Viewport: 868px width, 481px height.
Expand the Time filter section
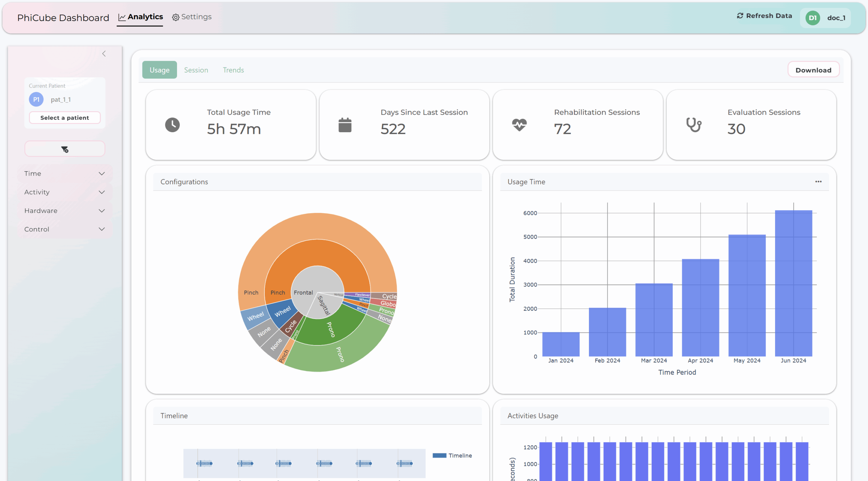[x=64, y=174]
